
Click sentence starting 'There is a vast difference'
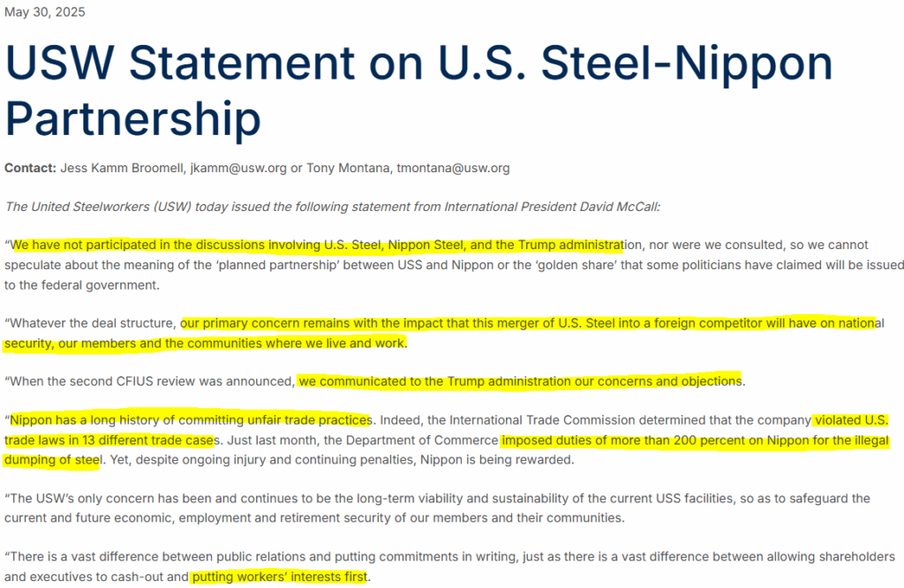coord(449,567)
